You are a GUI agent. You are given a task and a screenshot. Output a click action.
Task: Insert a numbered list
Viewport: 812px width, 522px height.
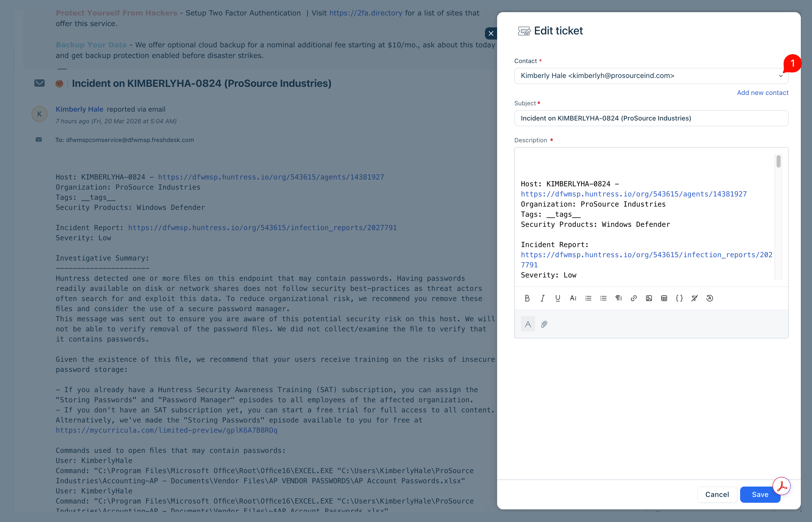[x=588, y=298]
